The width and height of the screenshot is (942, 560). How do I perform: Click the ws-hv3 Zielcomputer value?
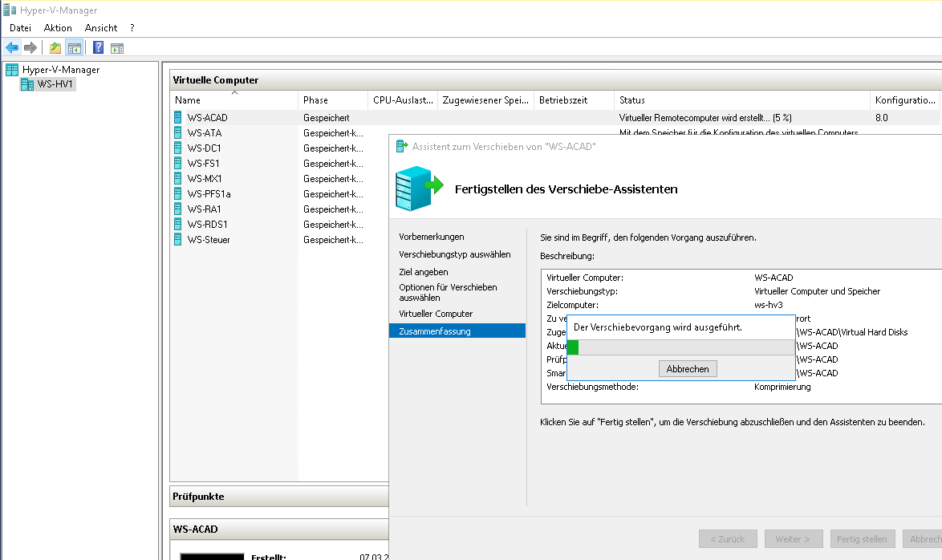tap(769, 305)
